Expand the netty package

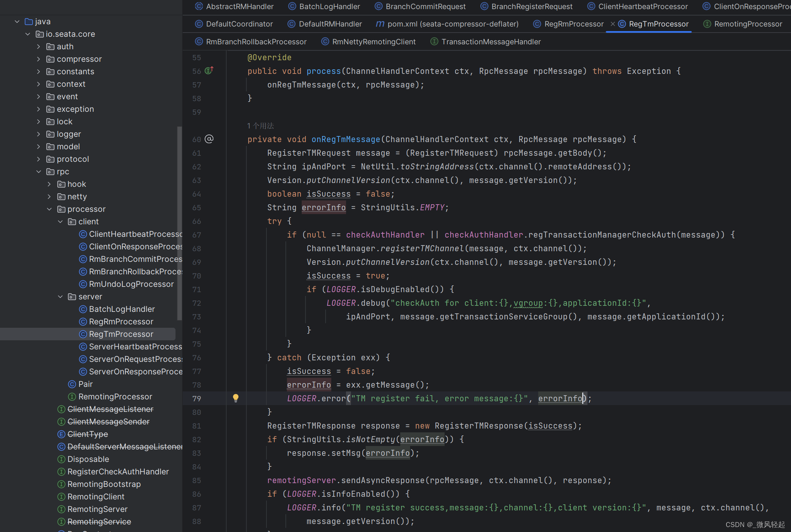(49, 197)
